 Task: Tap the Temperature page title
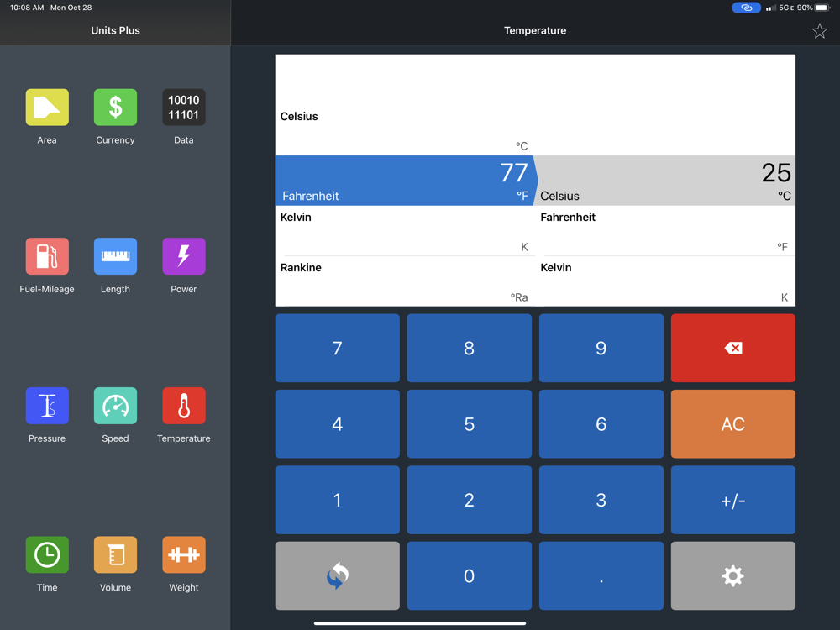[x=534, y=30]
